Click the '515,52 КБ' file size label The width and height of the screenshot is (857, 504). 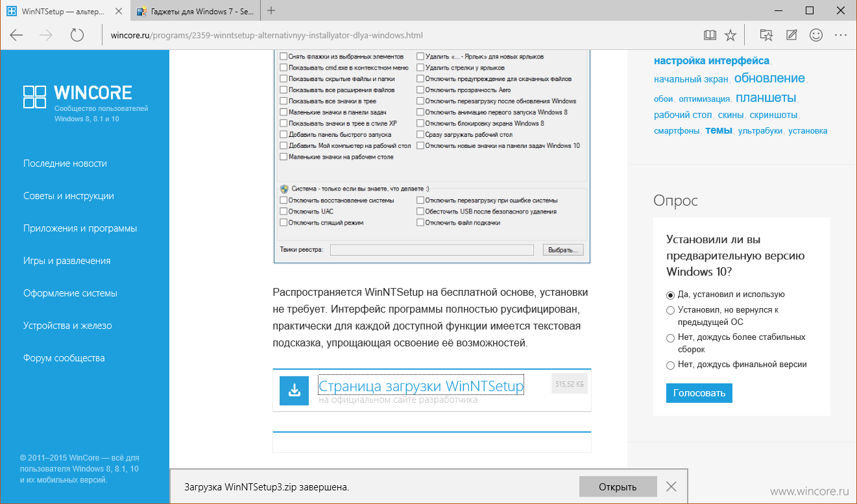pos(570,384)
